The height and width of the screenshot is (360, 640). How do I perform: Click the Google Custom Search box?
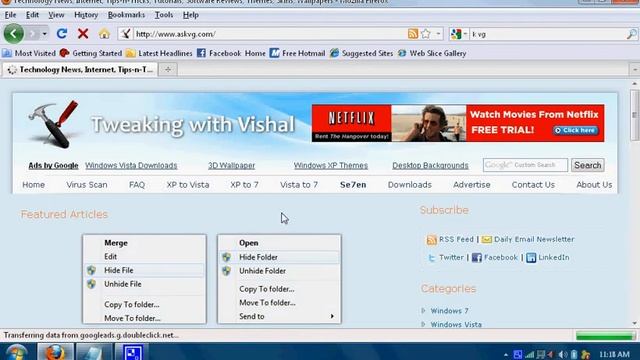[x=525, y=165]
